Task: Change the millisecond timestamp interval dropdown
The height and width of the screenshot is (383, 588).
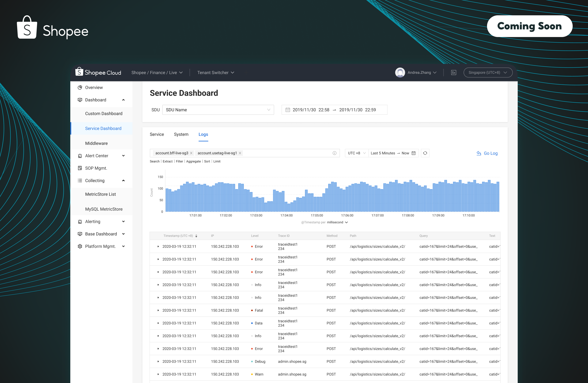Action: click(x=337, y=222)
